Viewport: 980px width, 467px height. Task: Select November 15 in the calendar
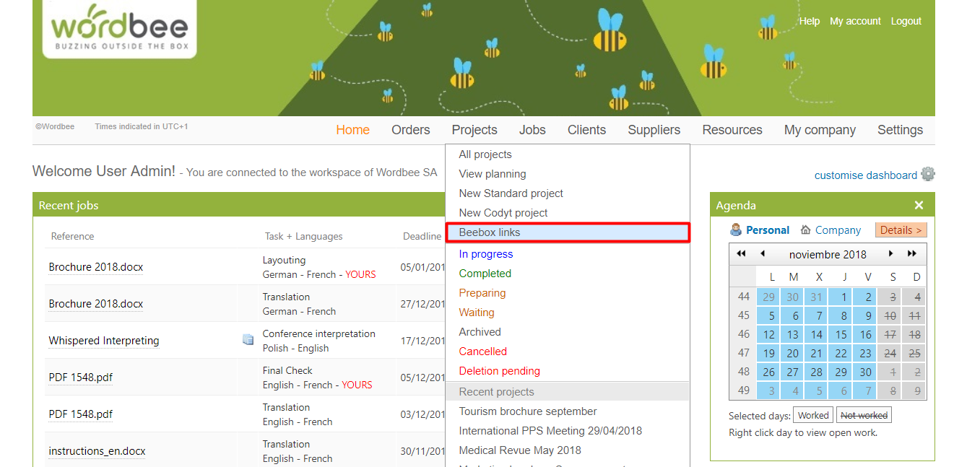[x=841, y=334]
